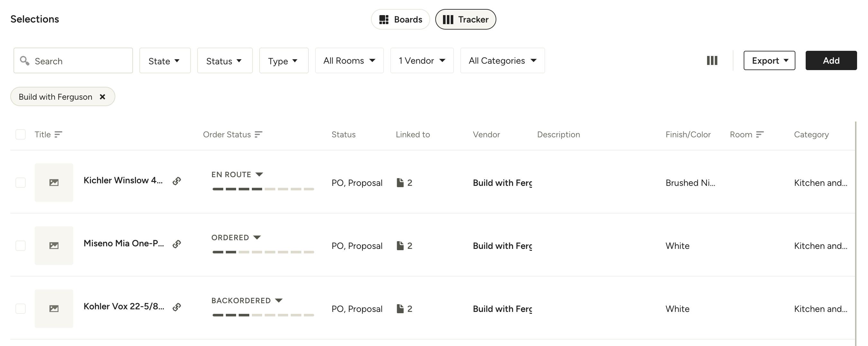Select the Tracker tab
The image size is (868, 346).
(x=466, y=19)
